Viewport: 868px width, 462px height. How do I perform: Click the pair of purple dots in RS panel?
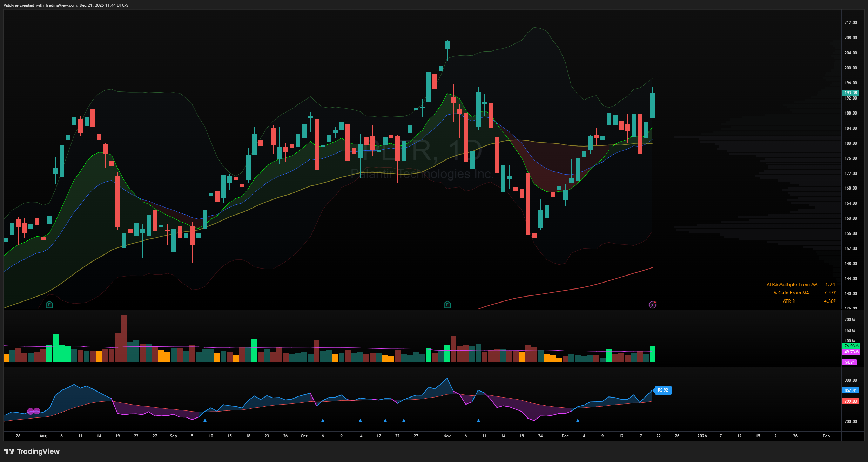tap(34, 411)
